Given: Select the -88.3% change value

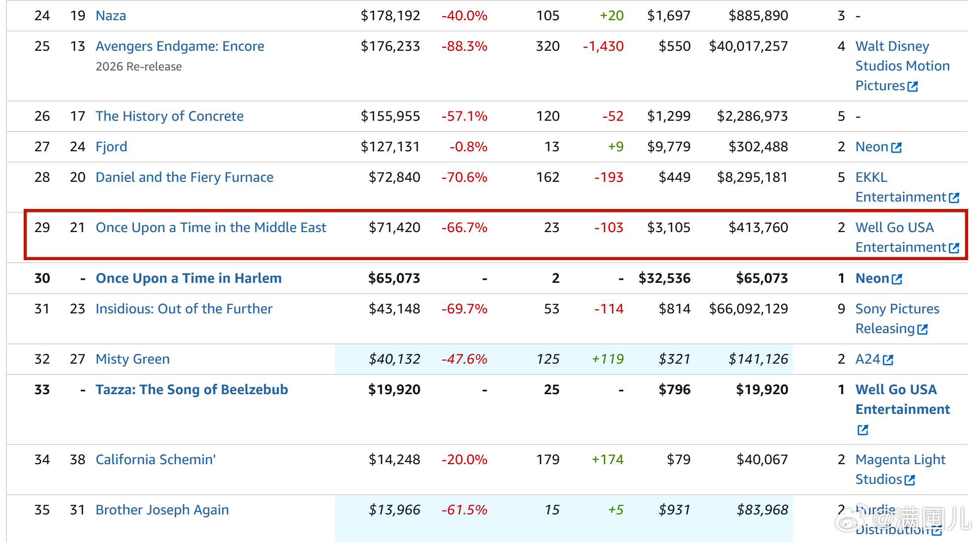Looking at the screenshot, I should [464, 46].
